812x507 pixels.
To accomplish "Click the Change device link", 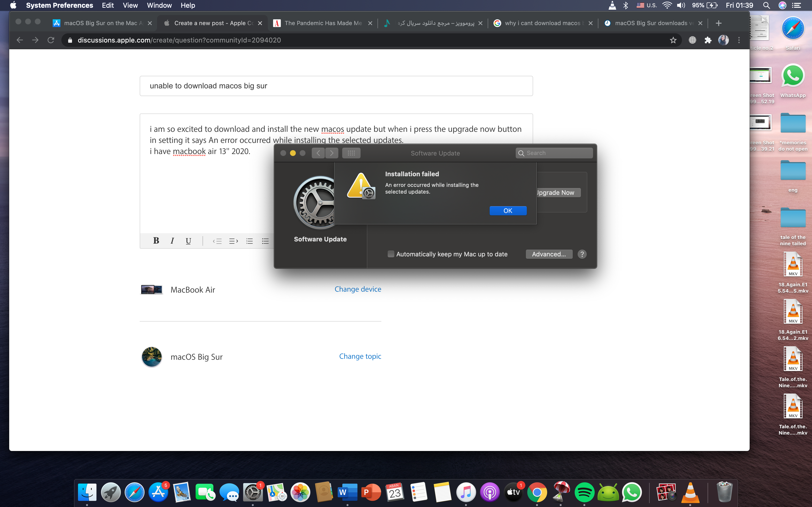I will (x=358, y=289).
